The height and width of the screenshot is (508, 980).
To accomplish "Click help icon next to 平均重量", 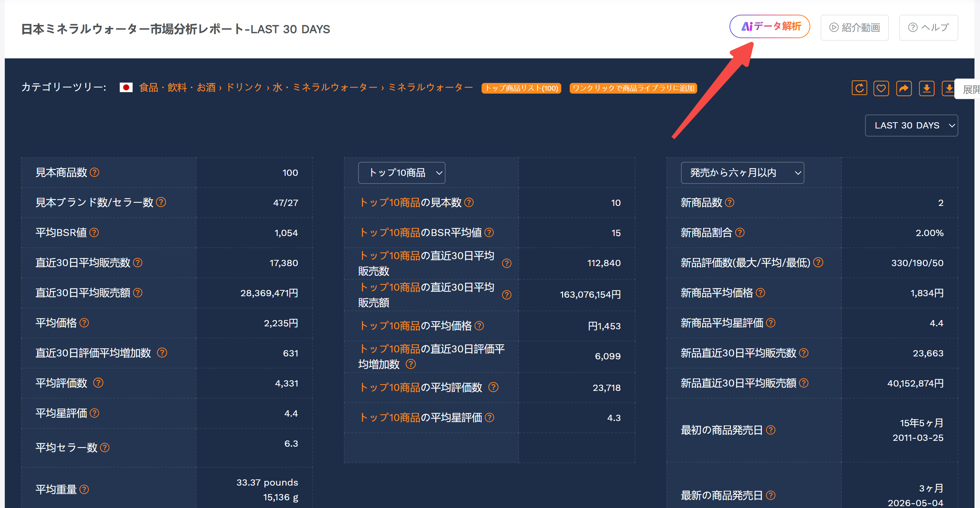I will 84,489.
